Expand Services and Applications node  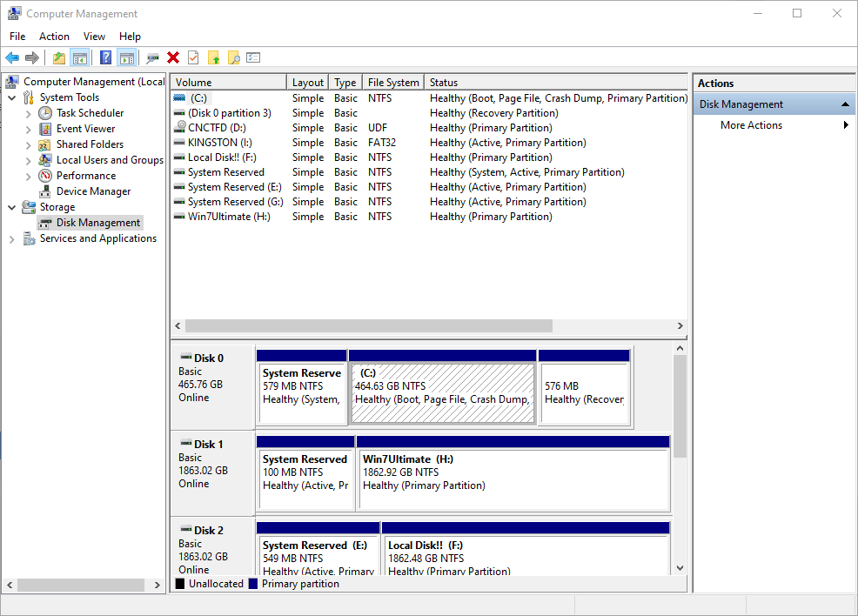pos(12,238)
